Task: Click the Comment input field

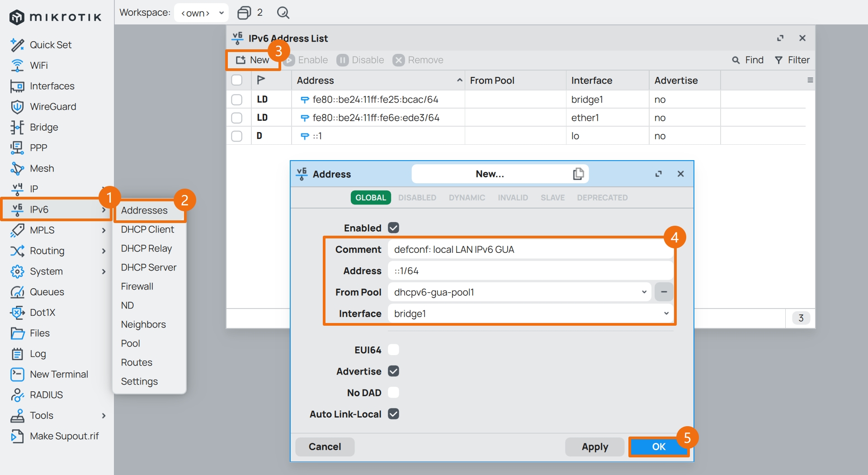Action: [x=530, y=250]
